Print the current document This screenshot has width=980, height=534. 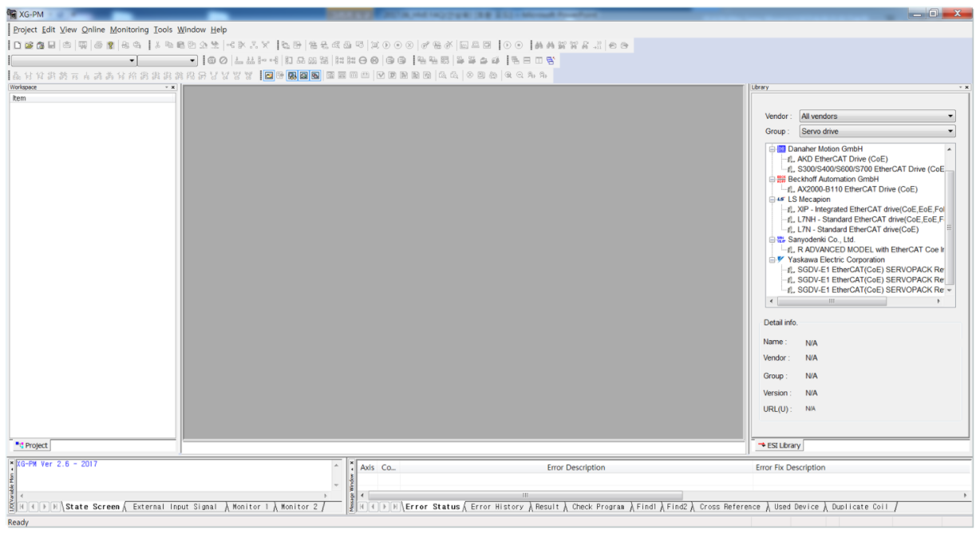coord(97,45)
